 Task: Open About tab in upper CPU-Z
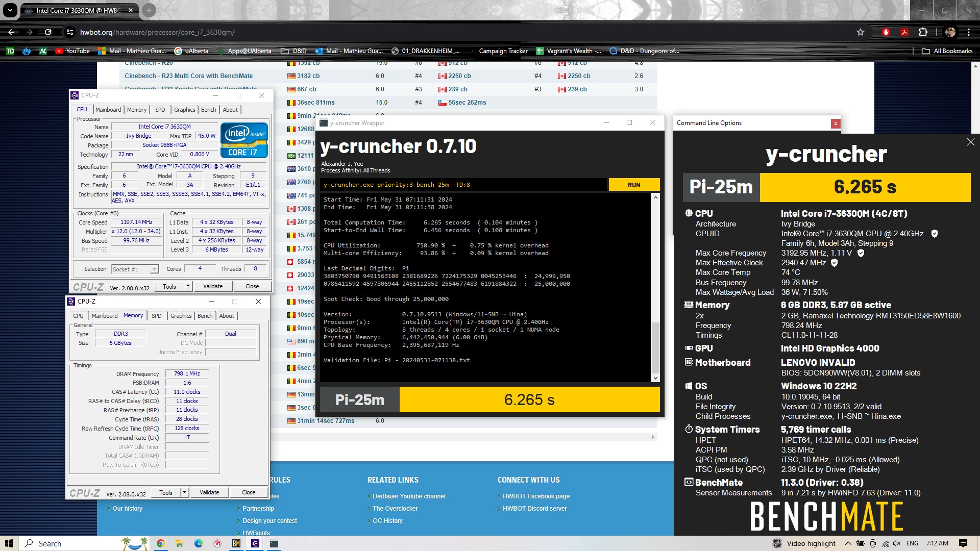pyautogui.click(x=230, y=110)
